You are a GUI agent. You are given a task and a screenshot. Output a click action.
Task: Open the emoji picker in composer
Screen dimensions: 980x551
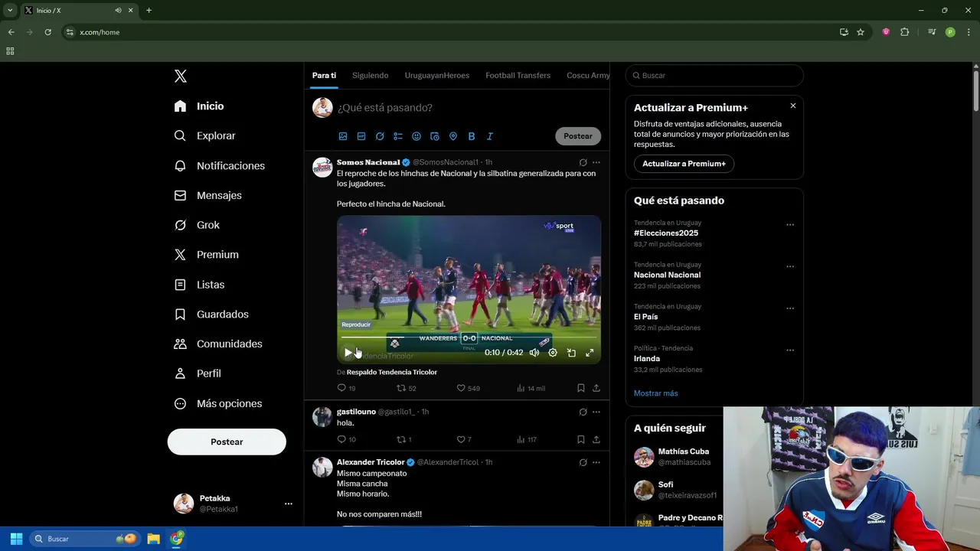click(416, 136)
